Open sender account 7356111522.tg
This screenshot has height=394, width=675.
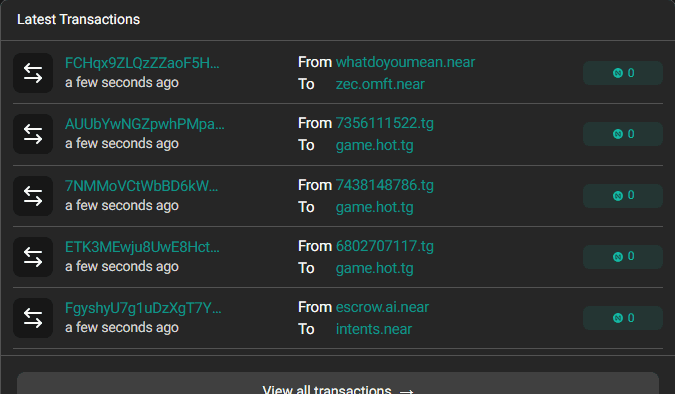[384, 123]
